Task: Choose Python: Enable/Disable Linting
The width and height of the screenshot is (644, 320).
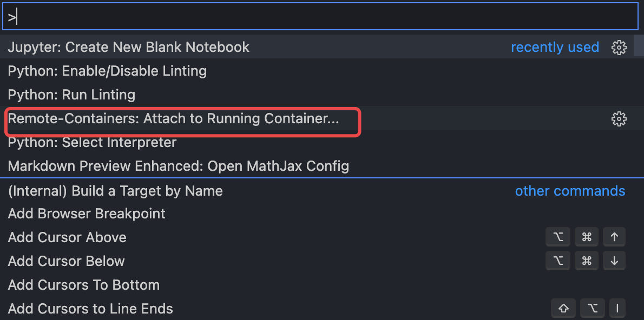Action: 107,71
